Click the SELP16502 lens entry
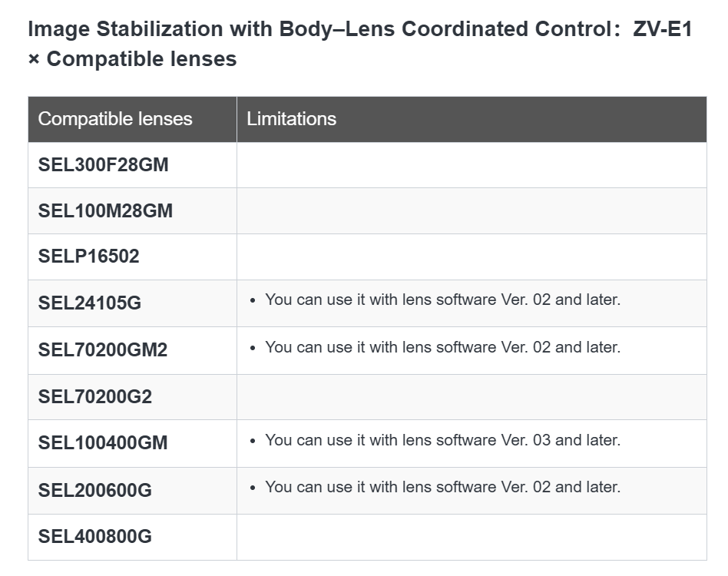This screenshot has height=576, width=728. (x=89, y=257)
